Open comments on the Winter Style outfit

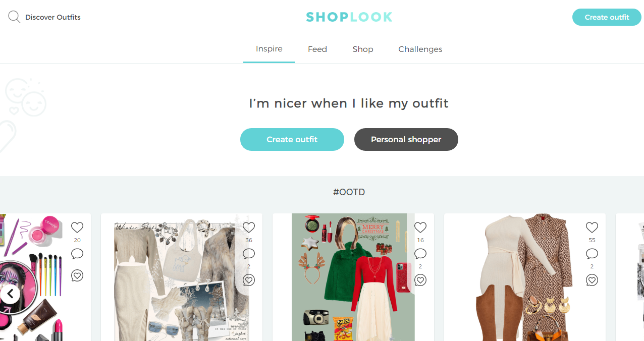249,254
